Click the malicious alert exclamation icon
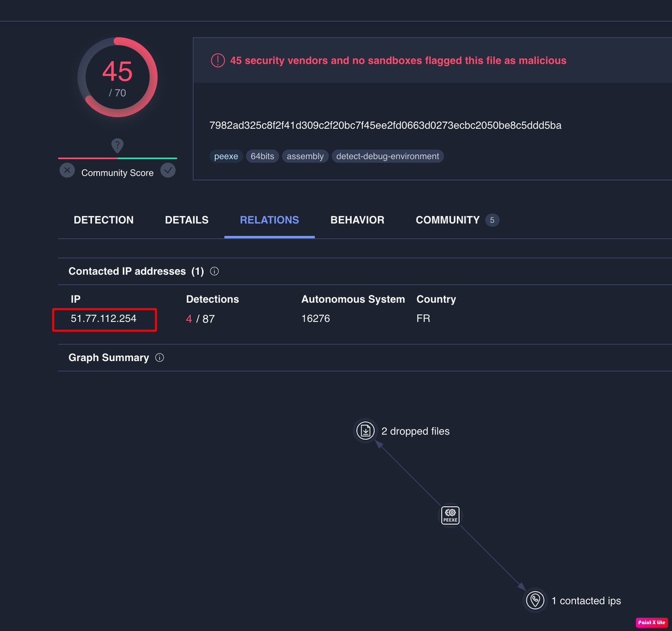This screenshot has width=672, height=631. tap(218, 60)
